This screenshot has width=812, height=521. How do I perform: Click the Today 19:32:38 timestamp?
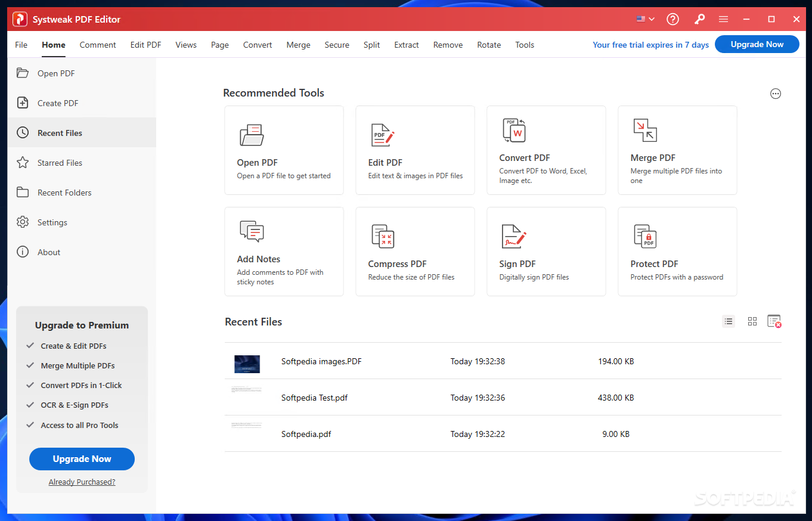point(478,361)
